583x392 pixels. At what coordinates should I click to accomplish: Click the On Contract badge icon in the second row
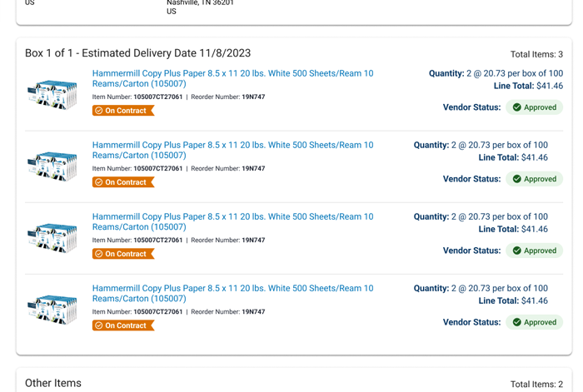coord(99,182)
